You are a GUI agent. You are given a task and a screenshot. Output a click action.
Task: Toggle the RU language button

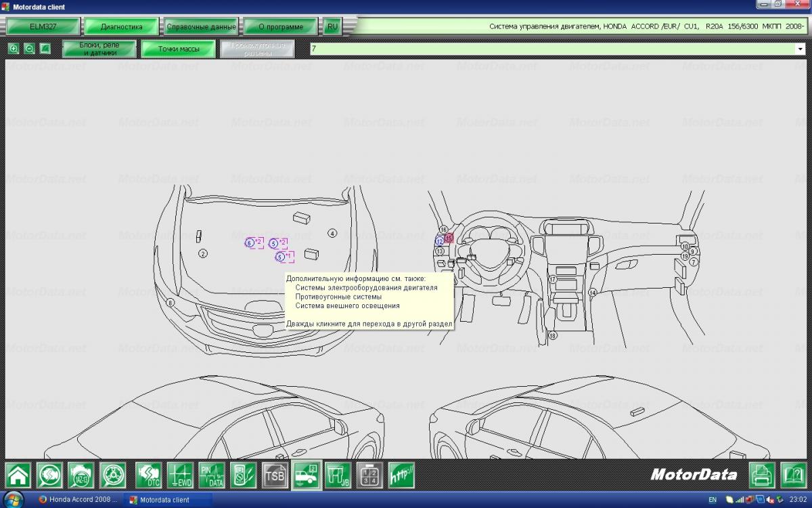332,27
